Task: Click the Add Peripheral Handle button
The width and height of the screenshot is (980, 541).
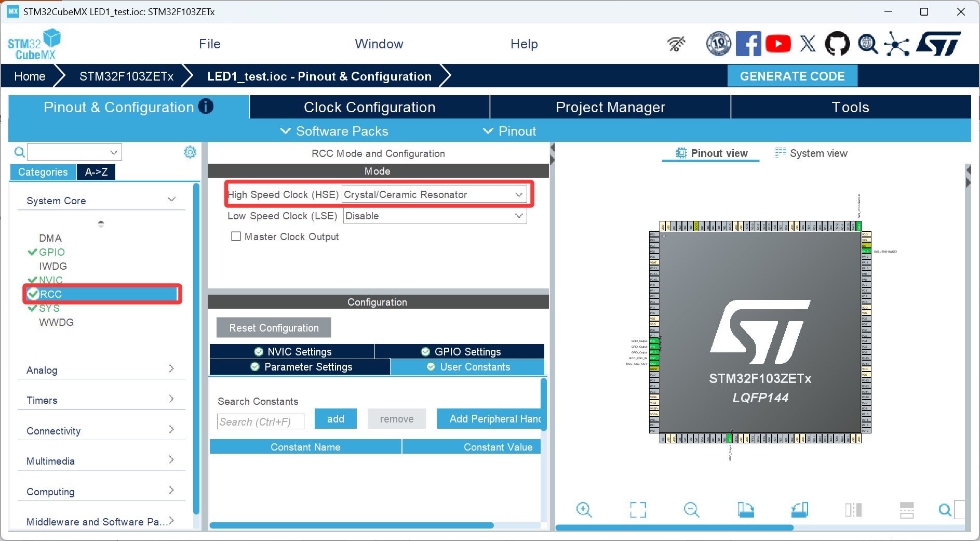Action: (489, 419)
